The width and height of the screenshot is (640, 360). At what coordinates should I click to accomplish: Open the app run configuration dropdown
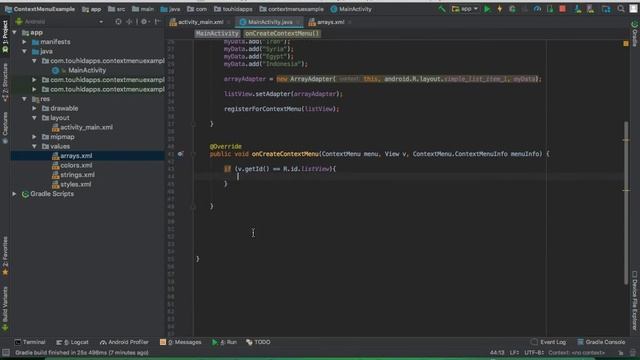coord(465,9)
